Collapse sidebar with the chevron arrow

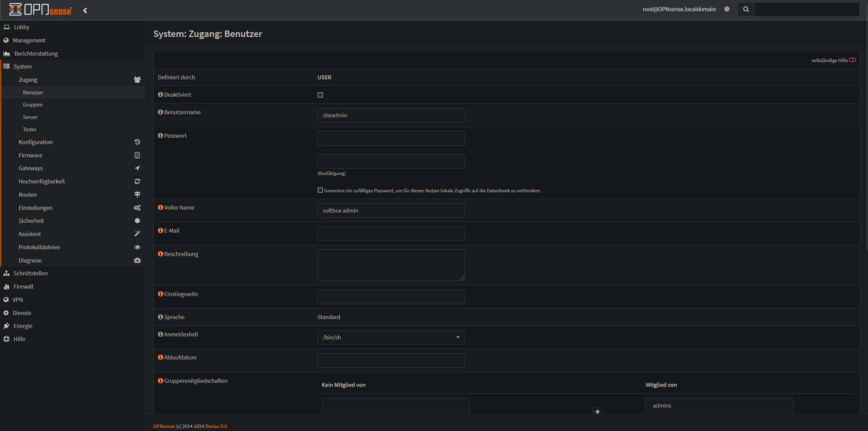(85, 11)
